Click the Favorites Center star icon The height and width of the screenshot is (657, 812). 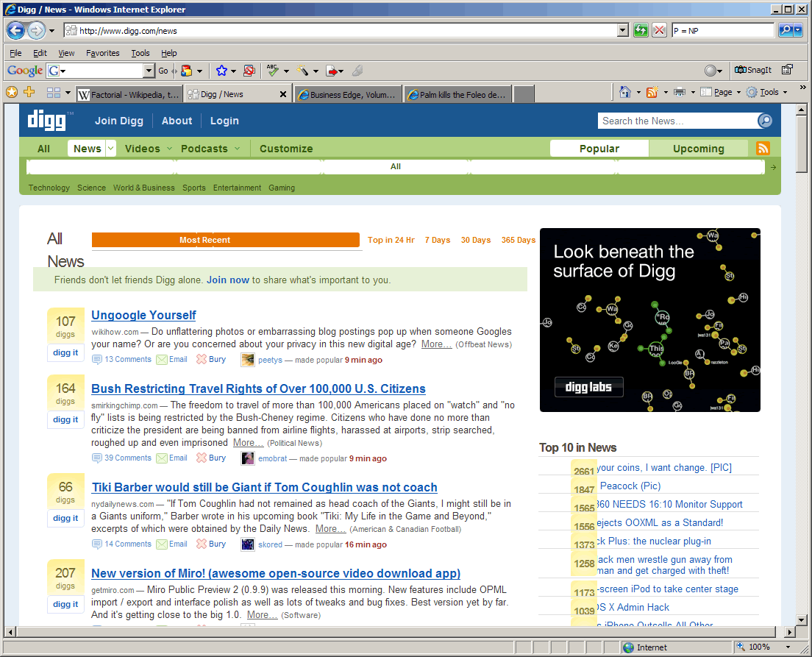click(12, 92)
